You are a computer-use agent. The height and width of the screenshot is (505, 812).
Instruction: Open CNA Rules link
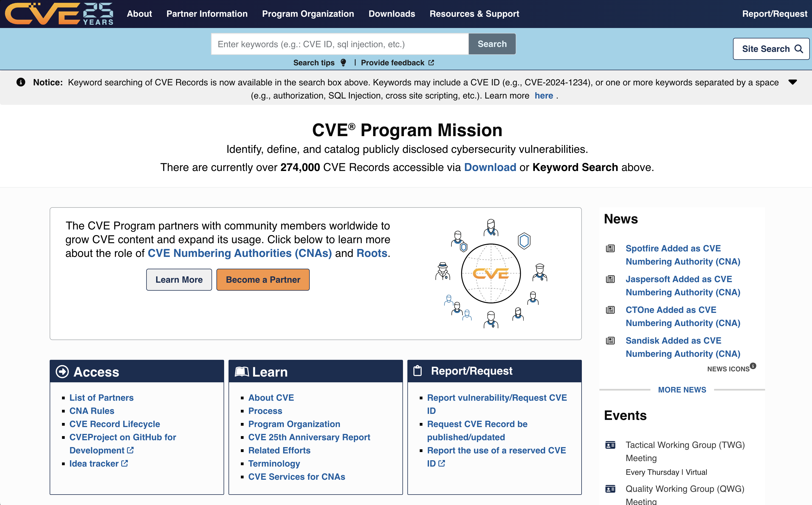92,411
